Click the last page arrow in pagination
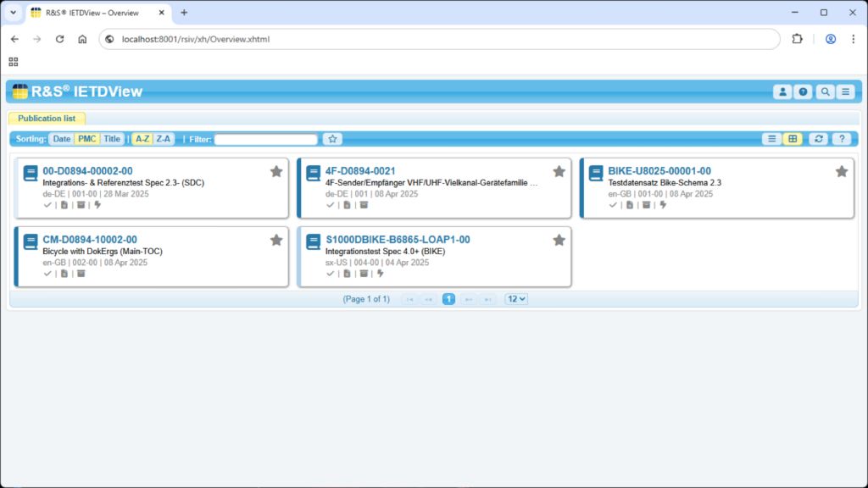The width and height of the screenshot is (868, 488). pos(489,298)
